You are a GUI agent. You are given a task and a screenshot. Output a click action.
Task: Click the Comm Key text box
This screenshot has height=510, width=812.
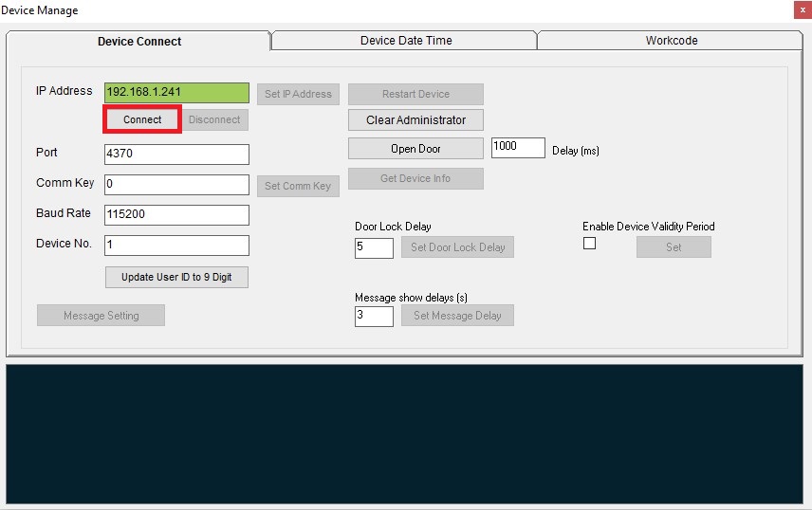tap(176, 185)
